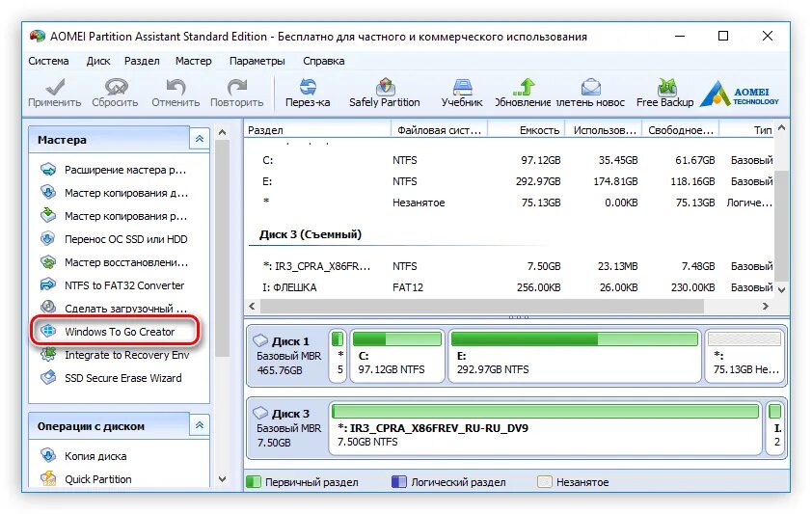Click the Обновление (Upgrade) toolbar icon
The width and height of the screenshot is (812, 514).
523,87
